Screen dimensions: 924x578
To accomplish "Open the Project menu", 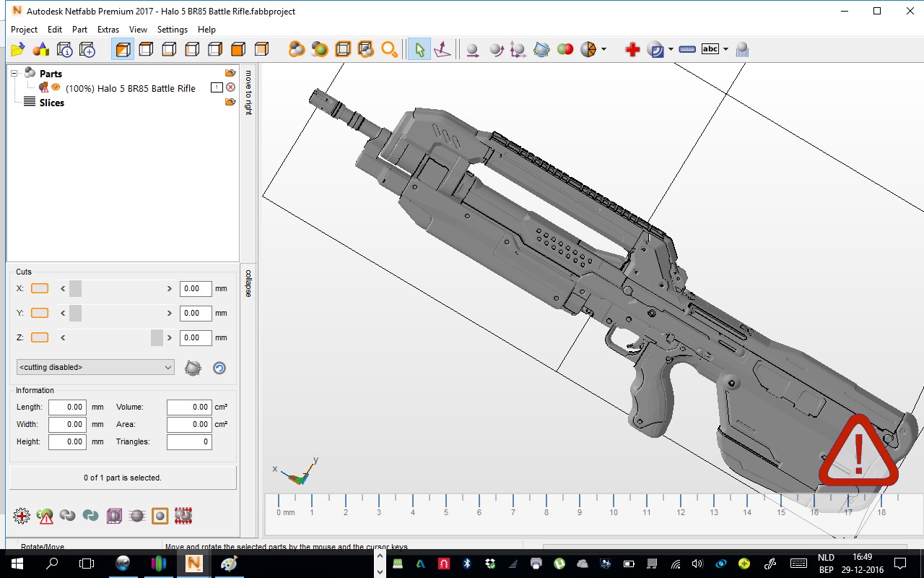I will [24, 30].
